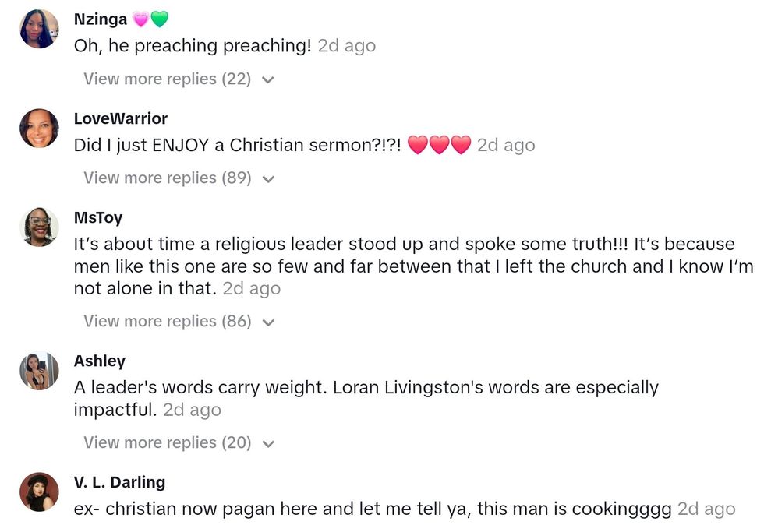The height and width of the screenshot is (532, 764).
Task: Click the V. L. Darling username
Action: pos(119,482)
